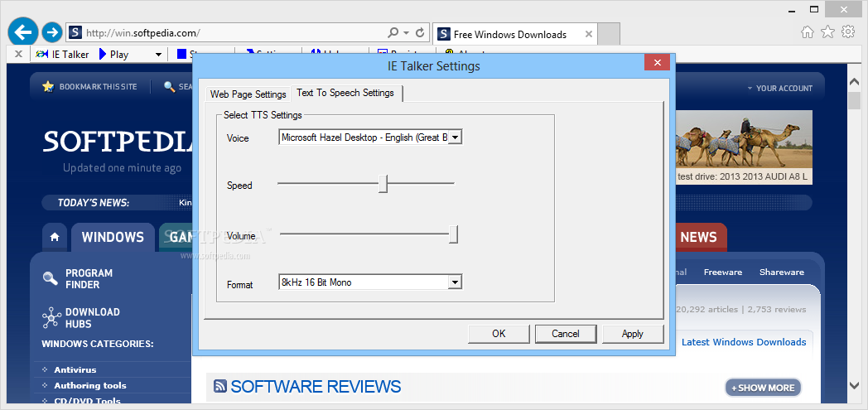Go back with the browser Back arrow

click(x=22, y=32)
